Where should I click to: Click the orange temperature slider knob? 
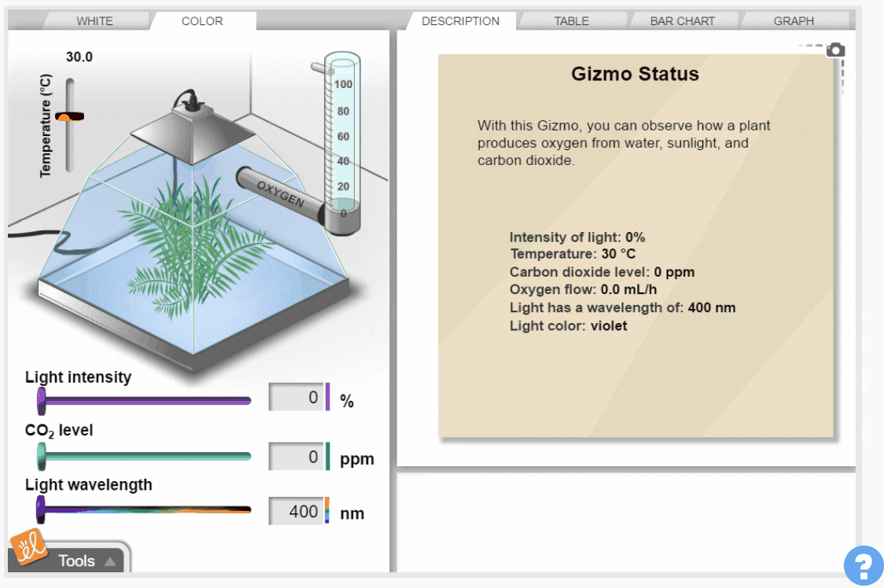click(69, 116)
